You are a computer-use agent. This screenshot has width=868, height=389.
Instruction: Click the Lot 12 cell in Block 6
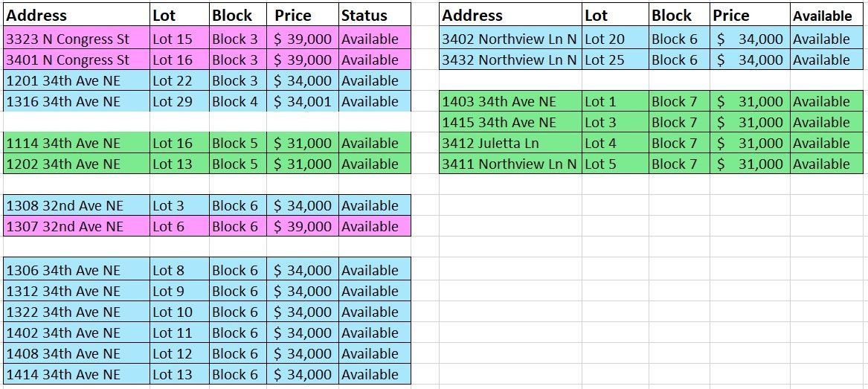tap(180, 353)
